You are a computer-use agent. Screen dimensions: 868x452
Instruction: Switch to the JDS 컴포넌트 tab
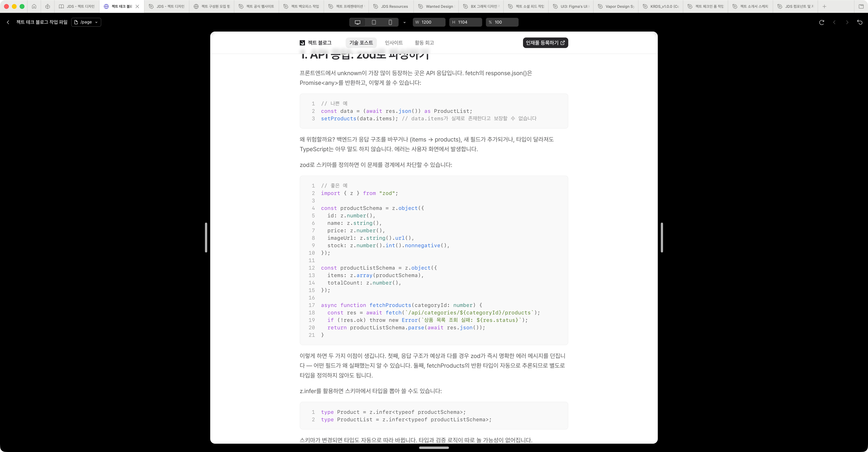(x=795, y=6)
